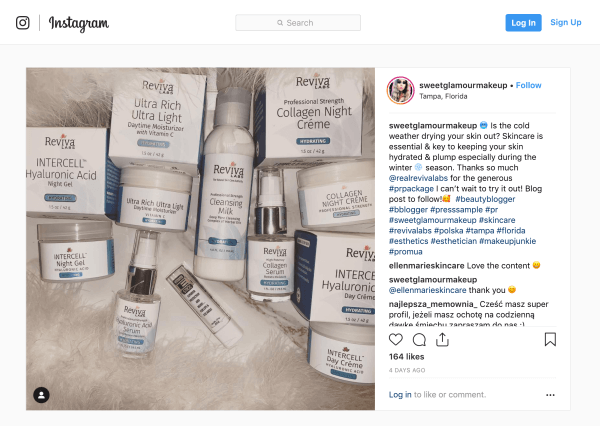Click the Sign Up link
This screenshot has width=600, height=426.
pyautogui.click(x=566, y=23)
